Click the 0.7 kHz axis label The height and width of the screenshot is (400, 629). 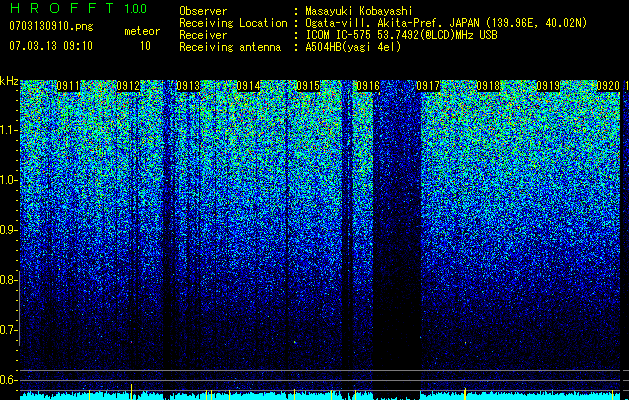tap(8, 330)
